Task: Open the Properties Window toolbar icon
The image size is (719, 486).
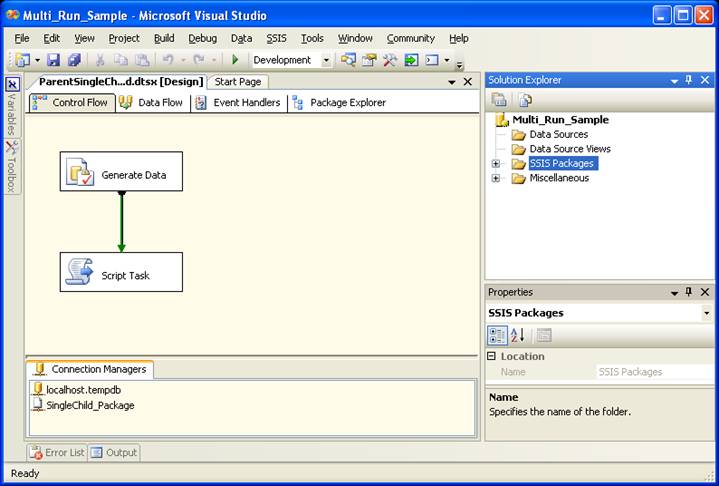Action: pos(369,60)
